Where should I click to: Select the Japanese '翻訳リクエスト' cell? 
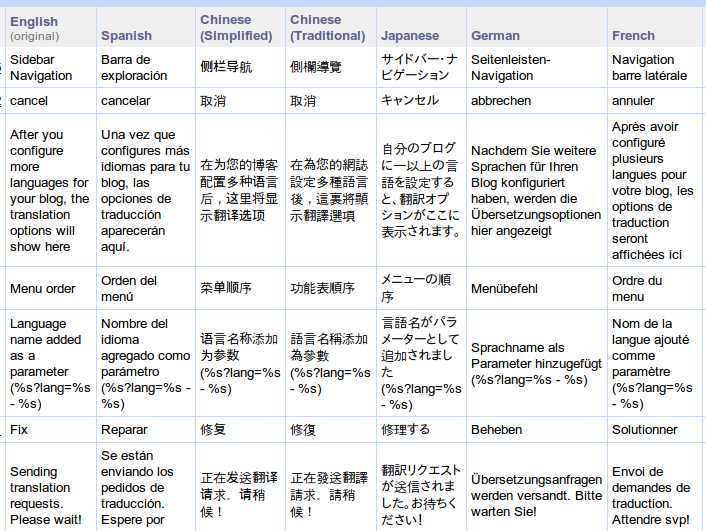point(421,487)
